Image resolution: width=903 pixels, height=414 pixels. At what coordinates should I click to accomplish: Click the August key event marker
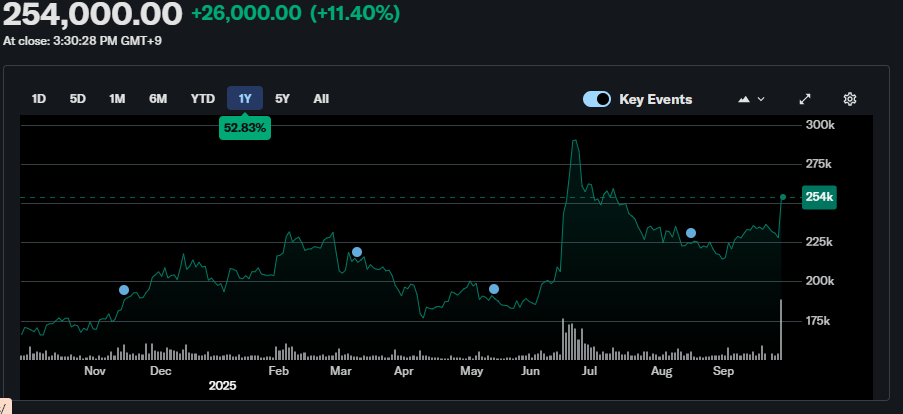[x=691, y=233]
